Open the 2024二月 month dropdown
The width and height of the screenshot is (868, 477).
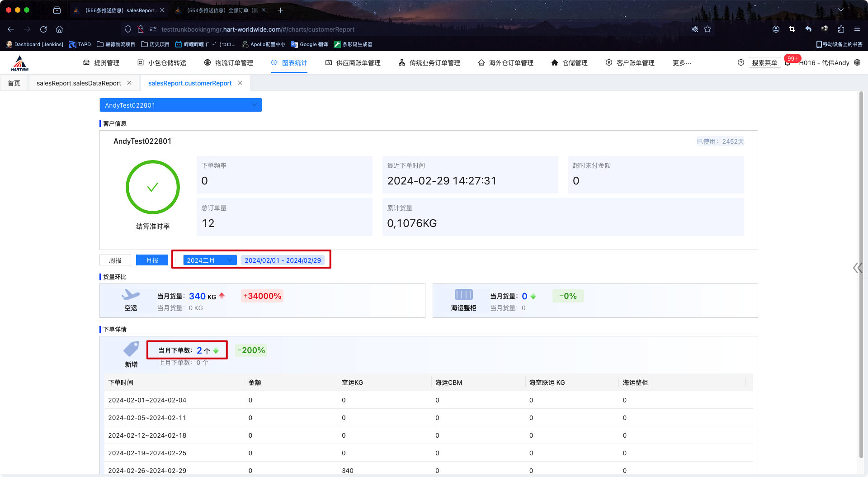pos(210,260)
